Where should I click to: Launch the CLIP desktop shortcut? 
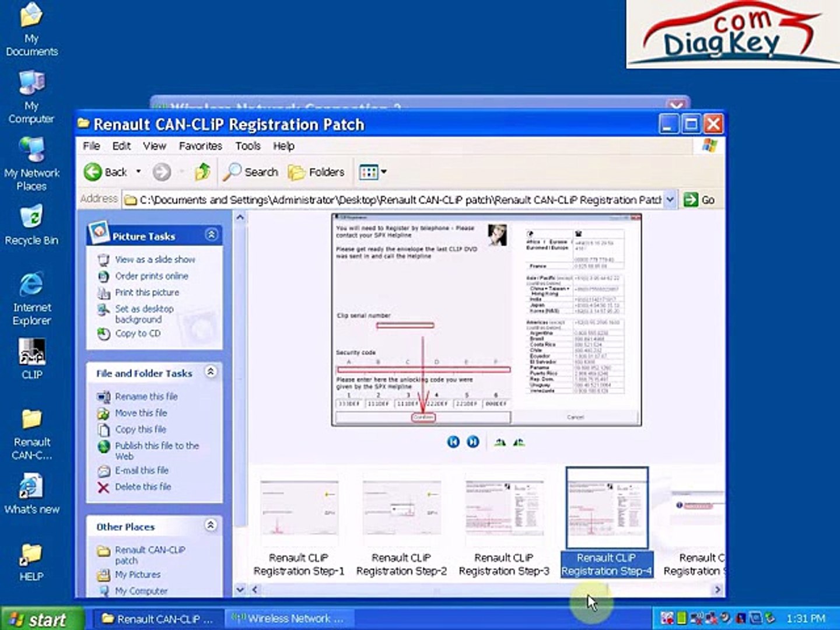(x=32, y=359)
